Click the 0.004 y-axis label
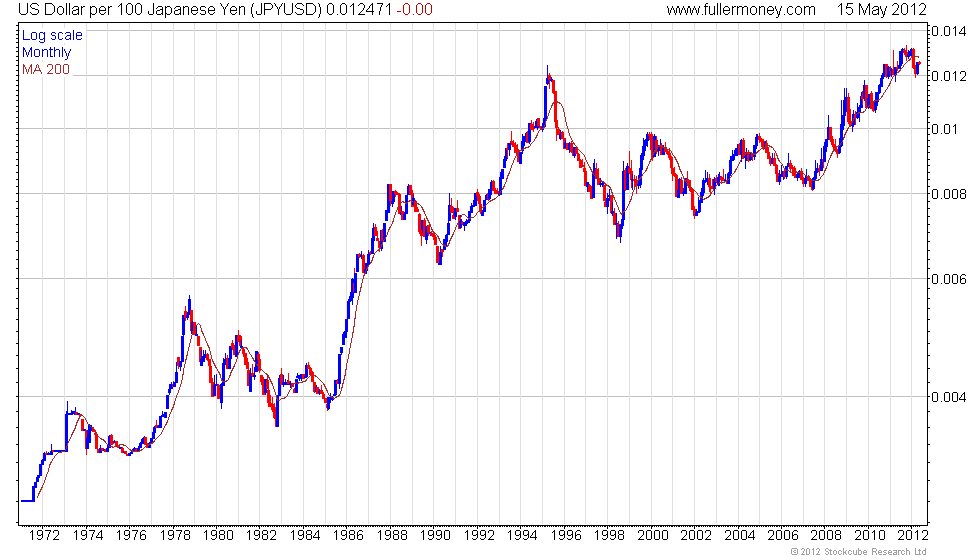Screen dimensions: 980x560 click(949, 398)
